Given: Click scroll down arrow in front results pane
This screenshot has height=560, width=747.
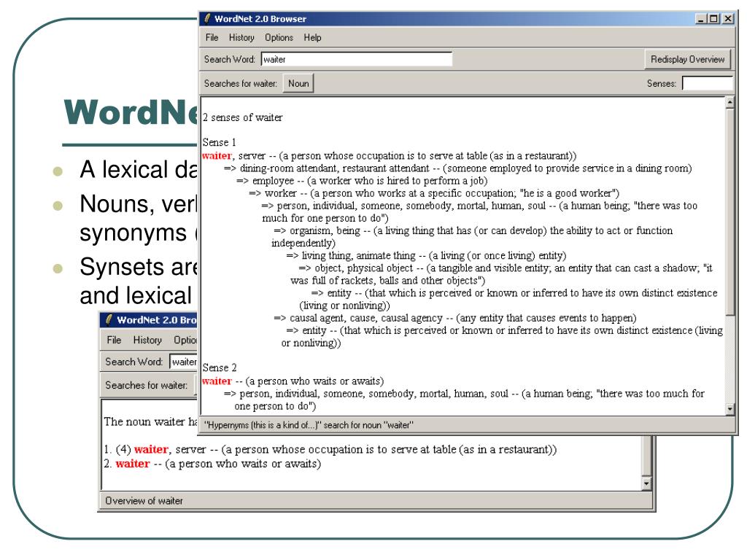Looking at the screenshot, I should coord(730,409).
